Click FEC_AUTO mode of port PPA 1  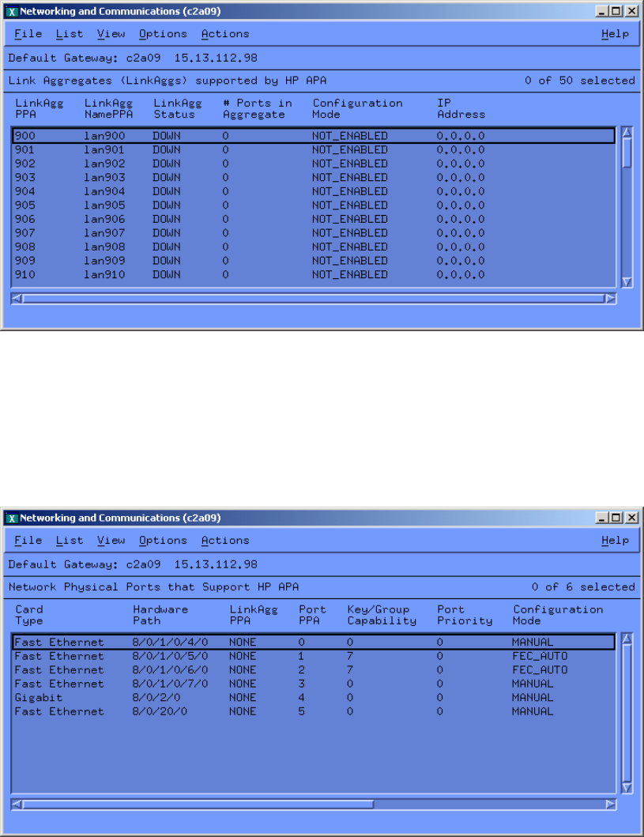pyautogui.click(x=540, y=656)
